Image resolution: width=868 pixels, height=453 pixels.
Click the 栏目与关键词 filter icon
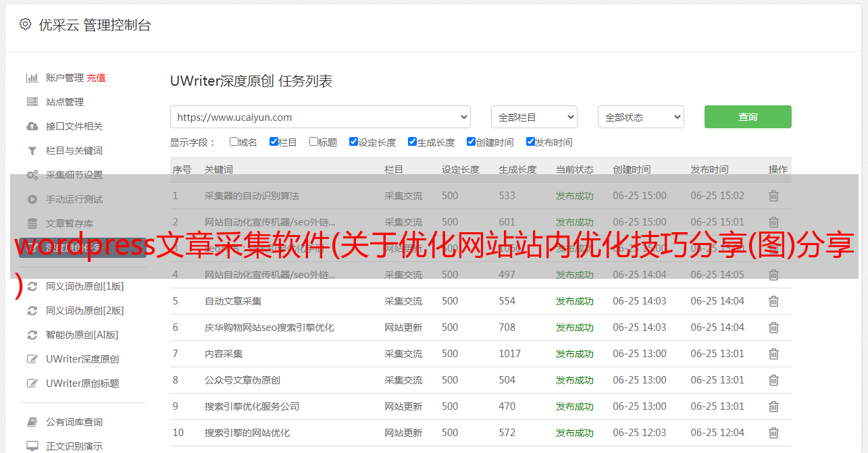32,151
